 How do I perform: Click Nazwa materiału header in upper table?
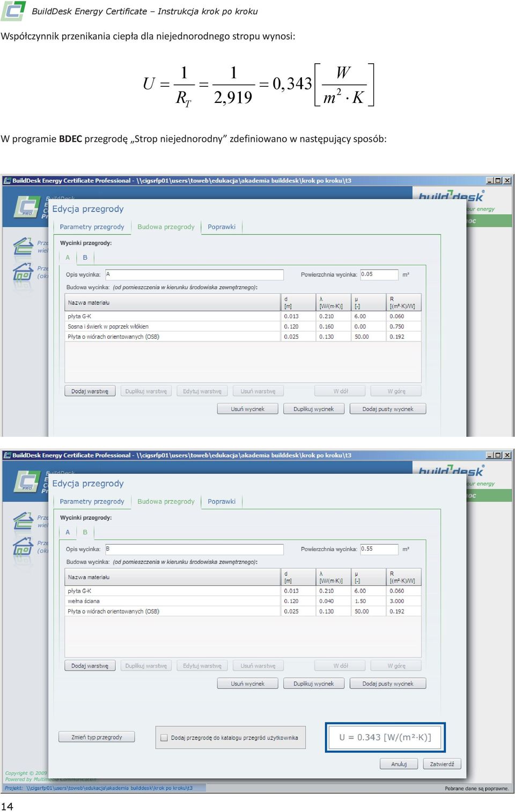173,302
